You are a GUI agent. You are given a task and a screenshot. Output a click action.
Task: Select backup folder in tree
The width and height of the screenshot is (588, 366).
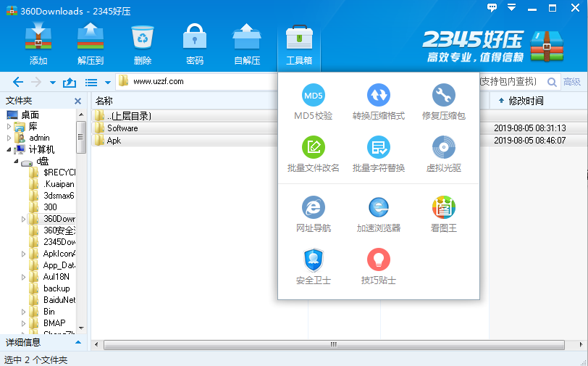(x=56, y=288)
